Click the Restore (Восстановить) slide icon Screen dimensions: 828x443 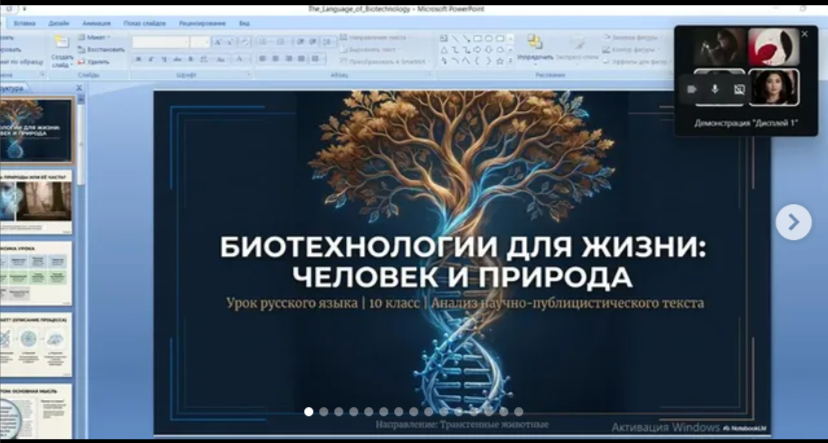click(100, 49)
